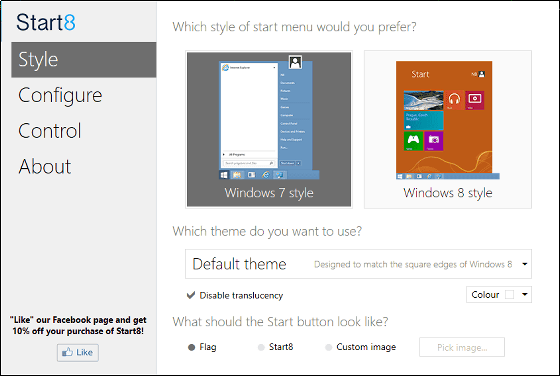Switch to the Configure section
The image size is (560, 376).
point(60,95)
